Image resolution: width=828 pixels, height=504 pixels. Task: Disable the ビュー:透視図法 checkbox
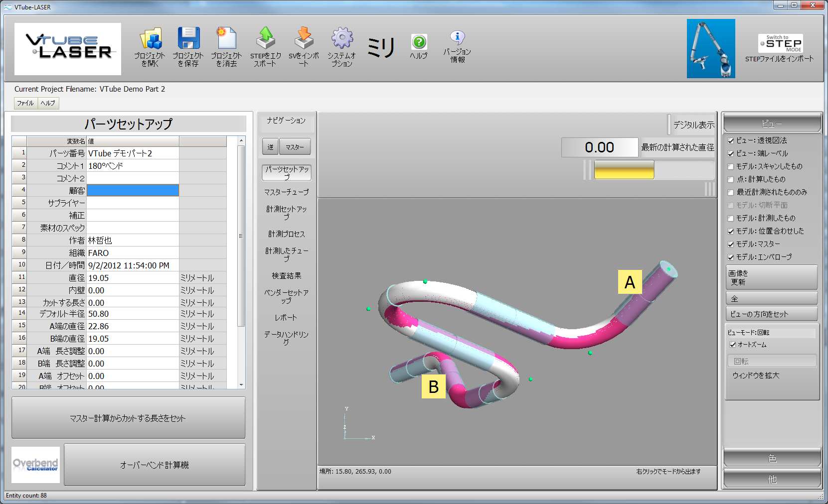(x=731, y=141)
